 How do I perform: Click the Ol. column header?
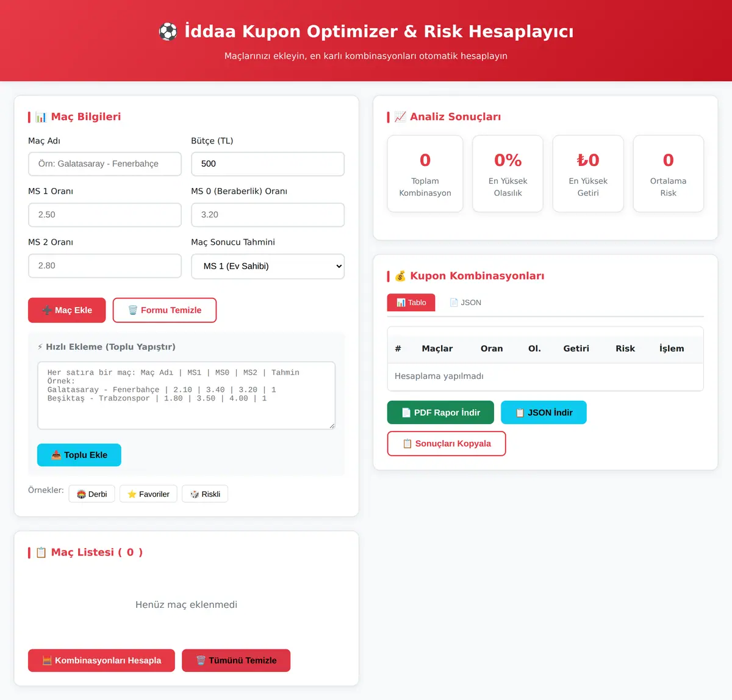pos(534,348)
